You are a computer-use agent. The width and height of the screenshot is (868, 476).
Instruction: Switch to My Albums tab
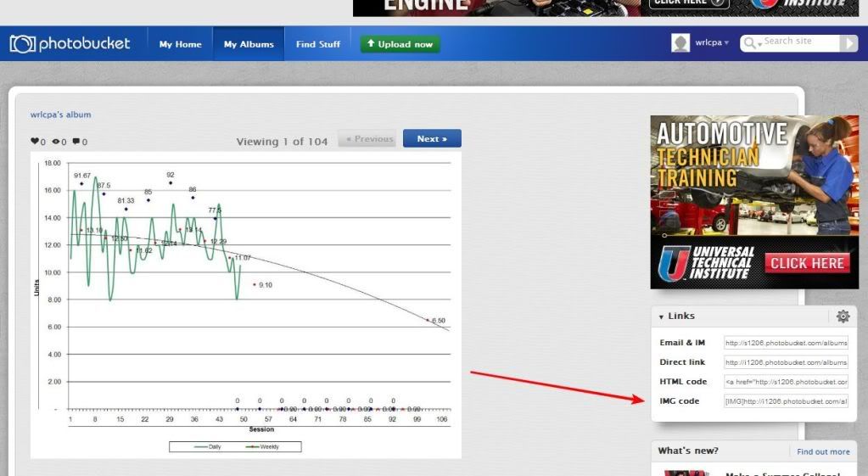249,44
